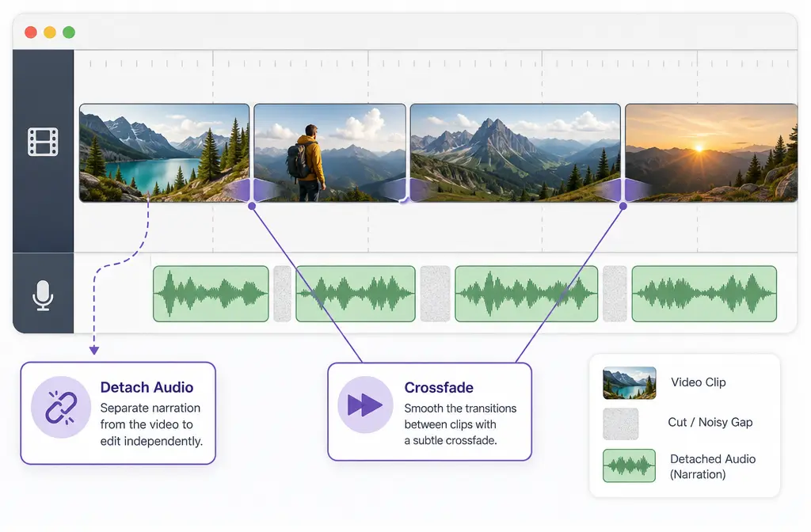Select the first gray noisy gap block
Screen dimensions: 811x532
[x=282, y=294]
